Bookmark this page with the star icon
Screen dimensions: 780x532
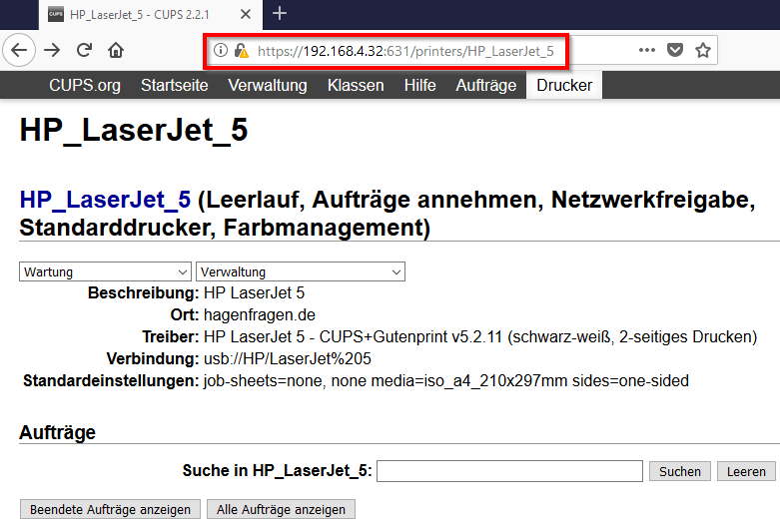[x=703, y=50]
